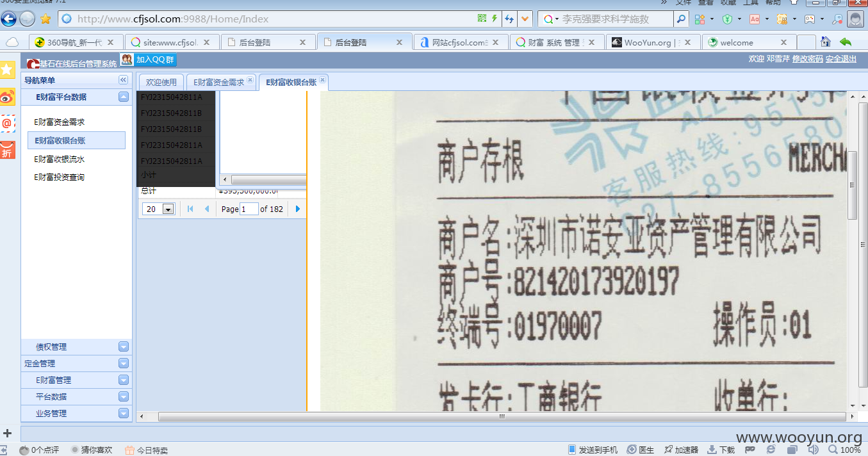Click the browser back arrow button
This screenshot has height=456, width=868.
pos(8,19)
